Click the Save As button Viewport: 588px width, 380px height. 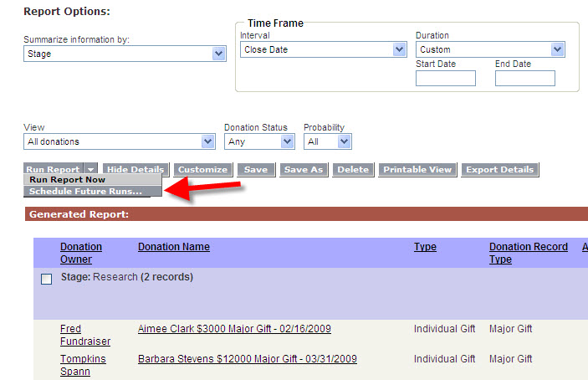(x=303, y=170)
